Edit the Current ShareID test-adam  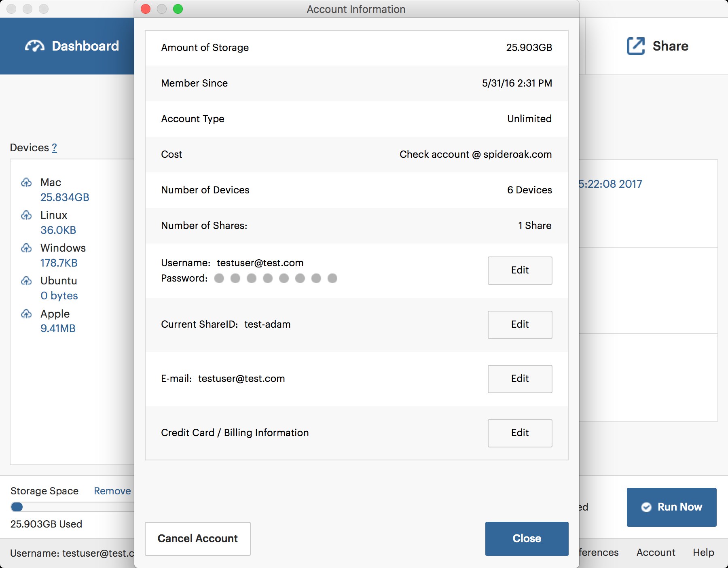click(x=520, y=324)
